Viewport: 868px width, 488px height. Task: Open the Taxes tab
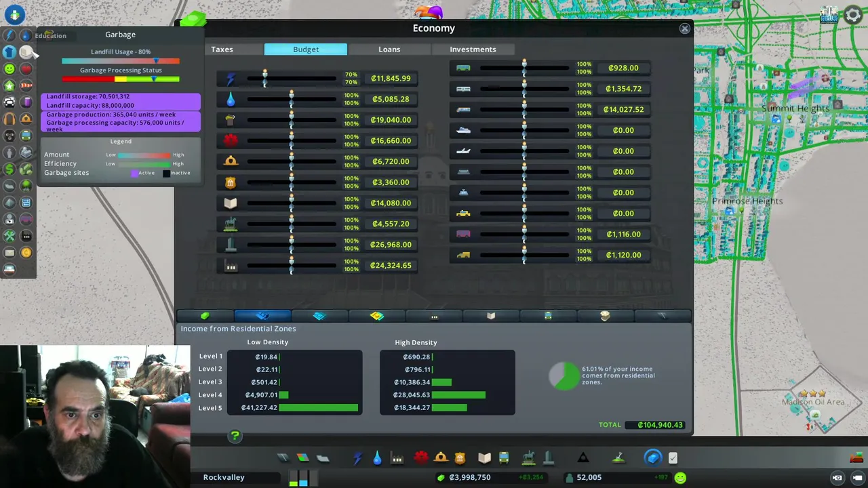[222, 49]
